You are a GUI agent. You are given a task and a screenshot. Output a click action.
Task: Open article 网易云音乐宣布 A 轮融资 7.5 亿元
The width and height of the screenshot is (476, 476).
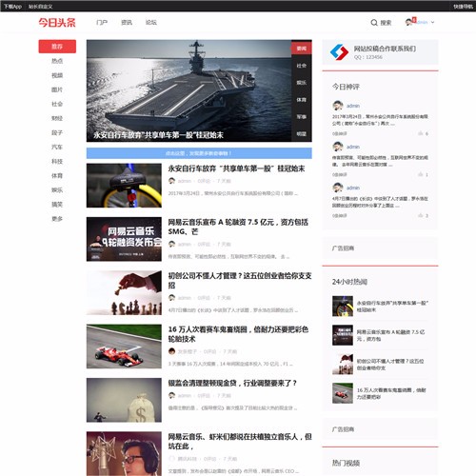tap(238, 227)
